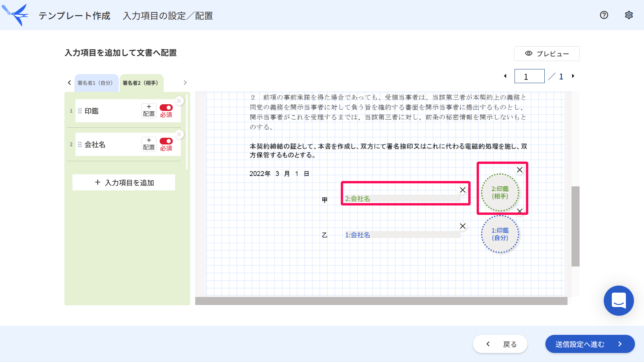
Task: Open the settings gear icon
Action: pyautogui.click(x=629, y=15)
